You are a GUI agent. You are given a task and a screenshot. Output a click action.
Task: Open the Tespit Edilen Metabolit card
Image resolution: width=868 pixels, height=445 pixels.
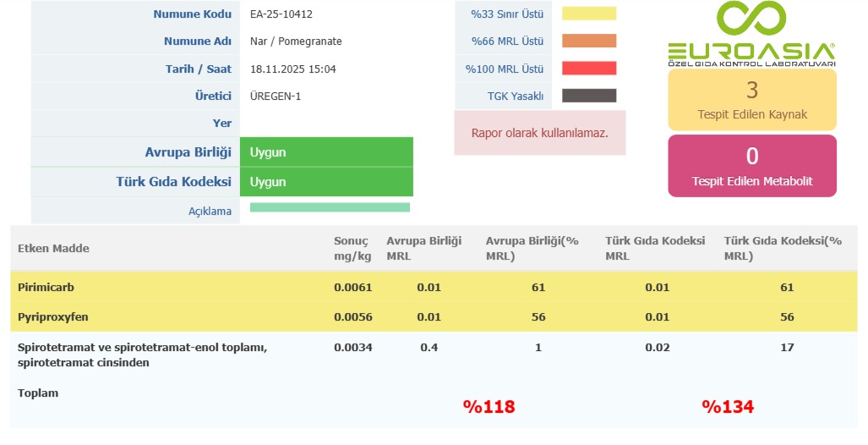[751, 166]
